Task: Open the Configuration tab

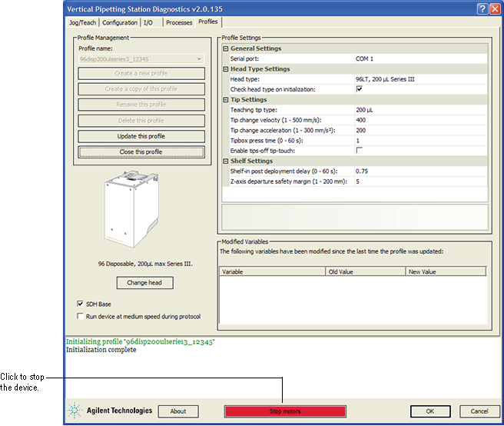Action: pyautogui.click(x=120, y=22)
